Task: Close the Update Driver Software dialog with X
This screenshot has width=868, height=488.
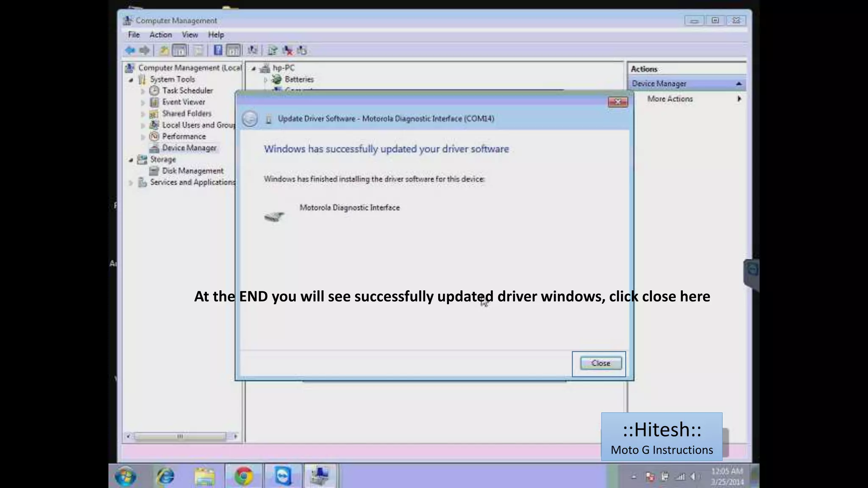Action: click(618, 102)
